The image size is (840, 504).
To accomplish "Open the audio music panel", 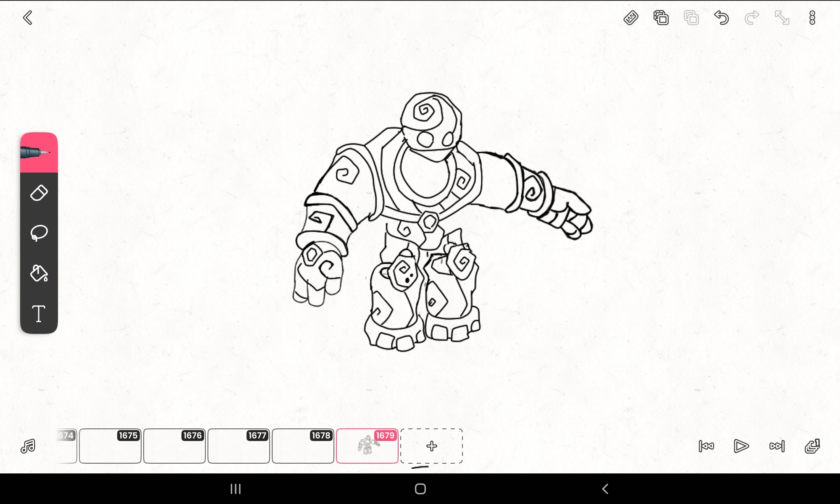I will point(28,446).
